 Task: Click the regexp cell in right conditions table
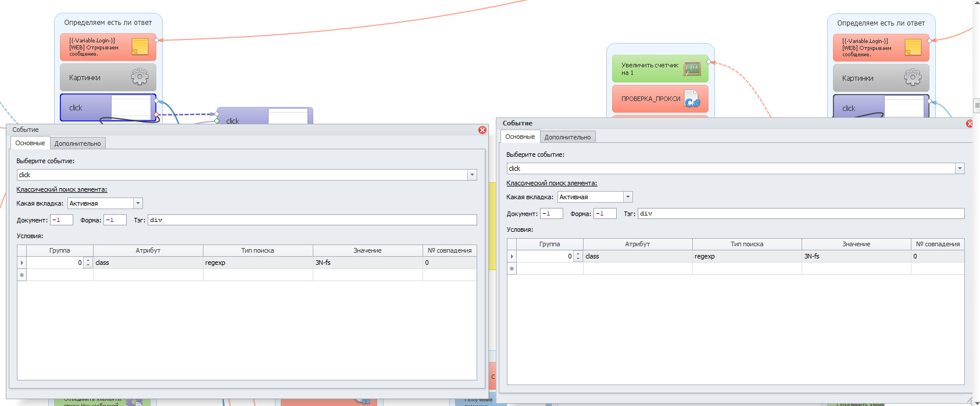pos(747,257)
